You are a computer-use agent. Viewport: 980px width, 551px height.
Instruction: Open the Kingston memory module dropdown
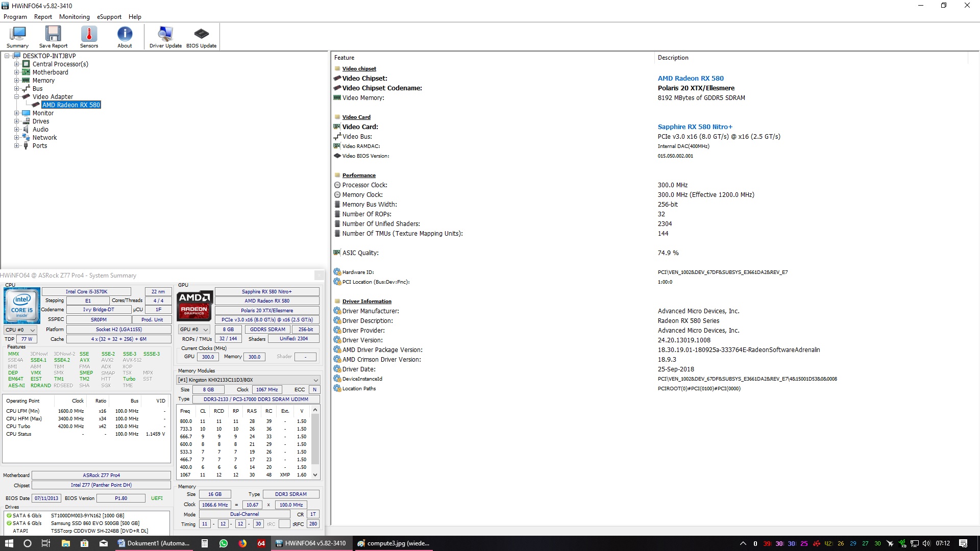248,380
